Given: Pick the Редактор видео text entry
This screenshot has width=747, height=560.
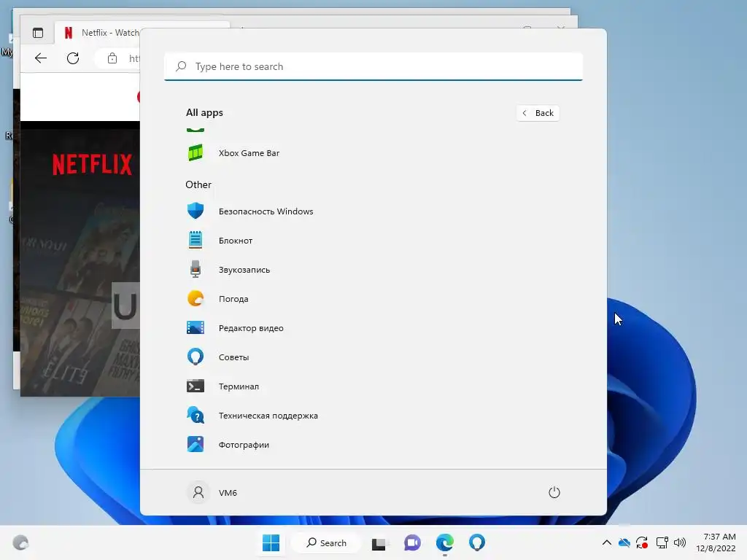Looking at the screenshot, I should (x=251, y=328).
